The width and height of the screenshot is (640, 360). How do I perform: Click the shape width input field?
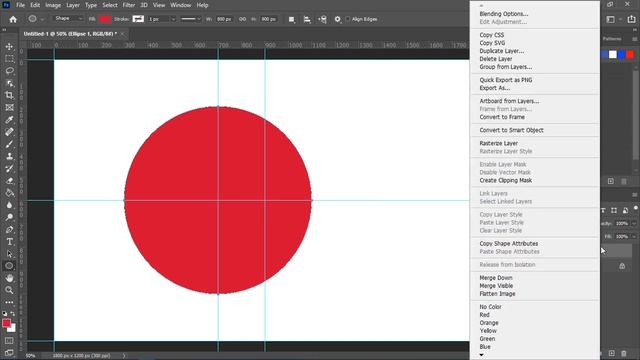tap(224, 19)
